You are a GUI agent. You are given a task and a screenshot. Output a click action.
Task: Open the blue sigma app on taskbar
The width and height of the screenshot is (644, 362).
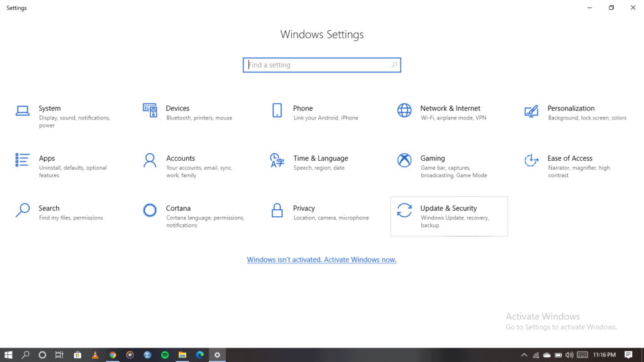coord(147,355)
